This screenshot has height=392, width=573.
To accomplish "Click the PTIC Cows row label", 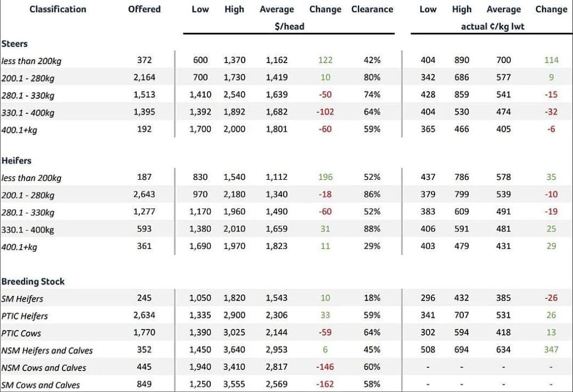I will click(21, 333).
